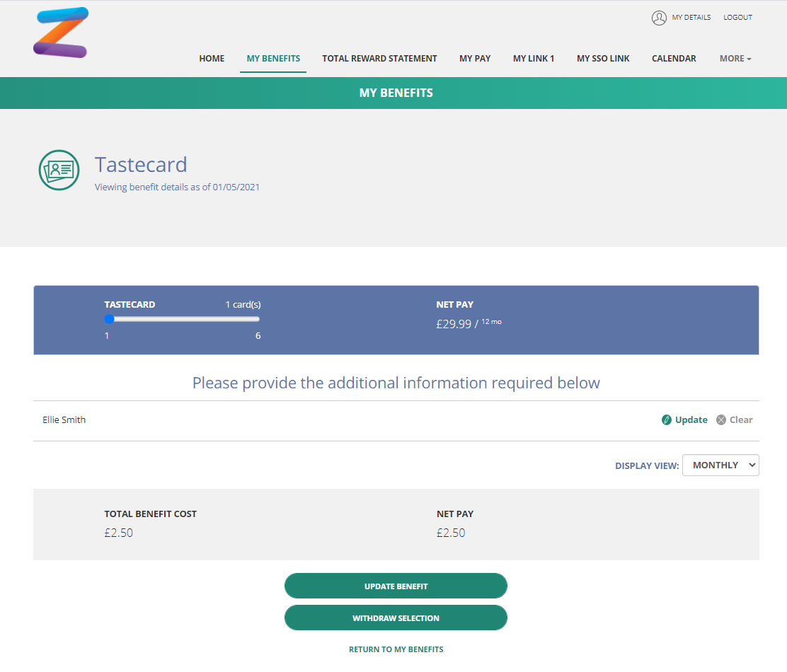Open Total Reward Statement tab

click(x=379, y=59)
